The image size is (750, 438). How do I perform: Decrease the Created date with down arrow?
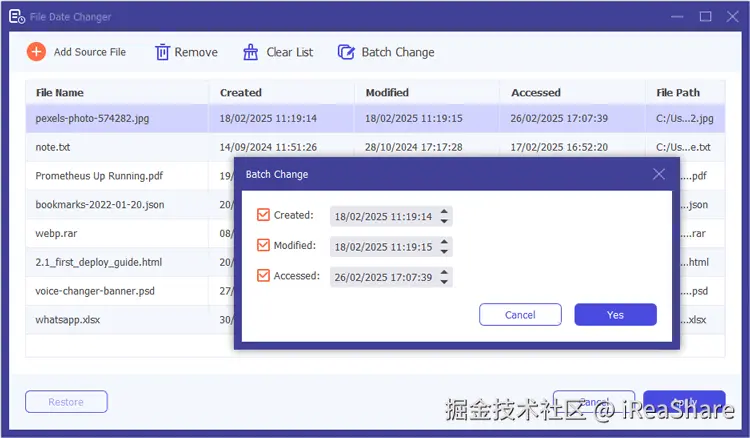coord(444,221)
